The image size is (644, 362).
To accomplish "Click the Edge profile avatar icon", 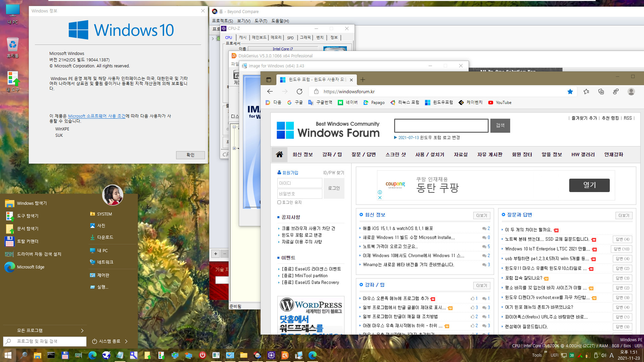I will click(631, 92).
